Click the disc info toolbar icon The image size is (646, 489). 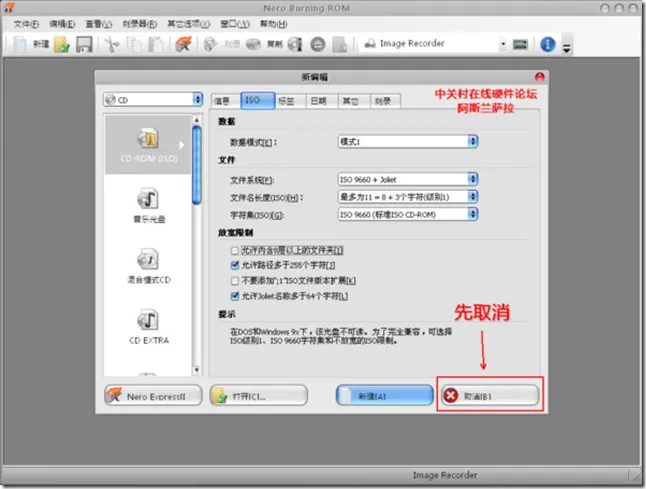[x=295, y=44]
